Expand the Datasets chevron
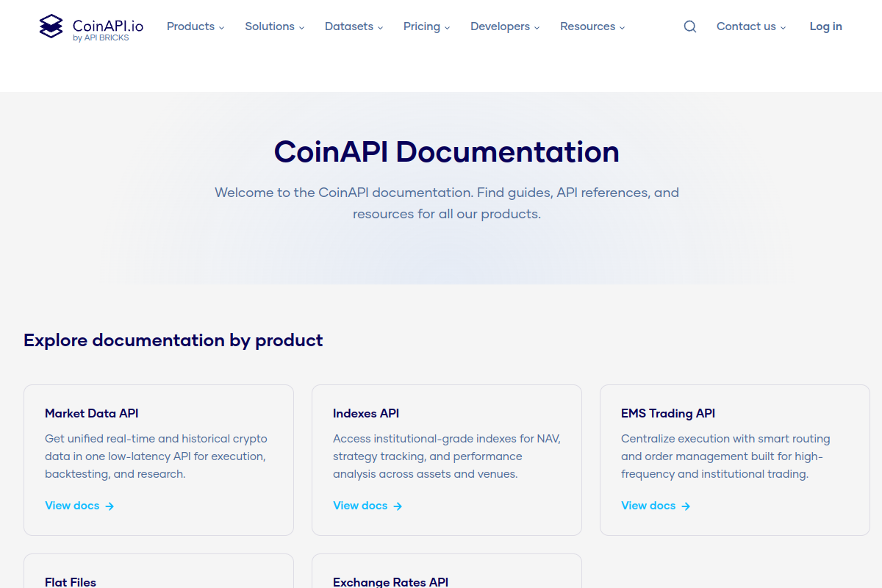Screen dimensions: 882x588 (x=380, y=27)
